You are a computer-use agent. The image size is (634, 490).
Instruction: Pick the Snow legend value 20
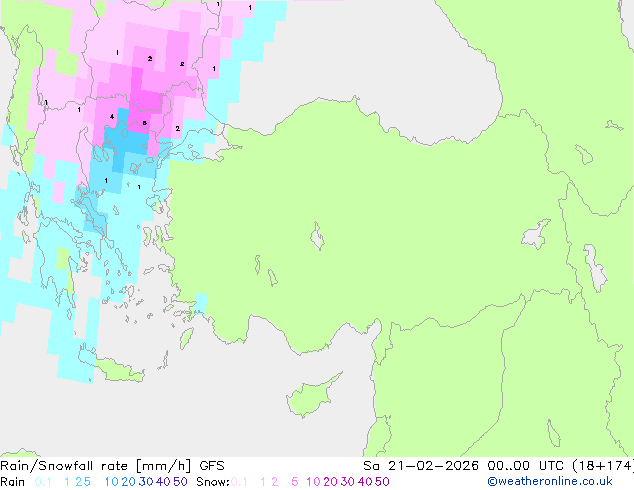330,482
